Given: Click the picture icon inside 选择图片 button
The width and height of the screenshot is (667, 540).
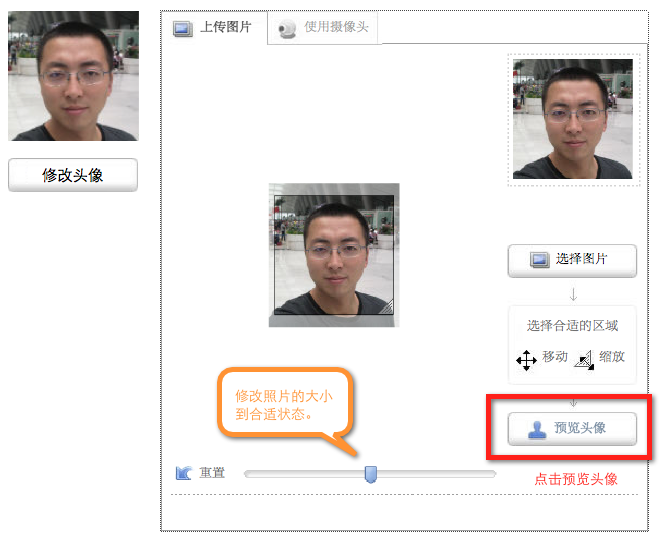Looking at the screenshot, I should click(x=539, y=259).
